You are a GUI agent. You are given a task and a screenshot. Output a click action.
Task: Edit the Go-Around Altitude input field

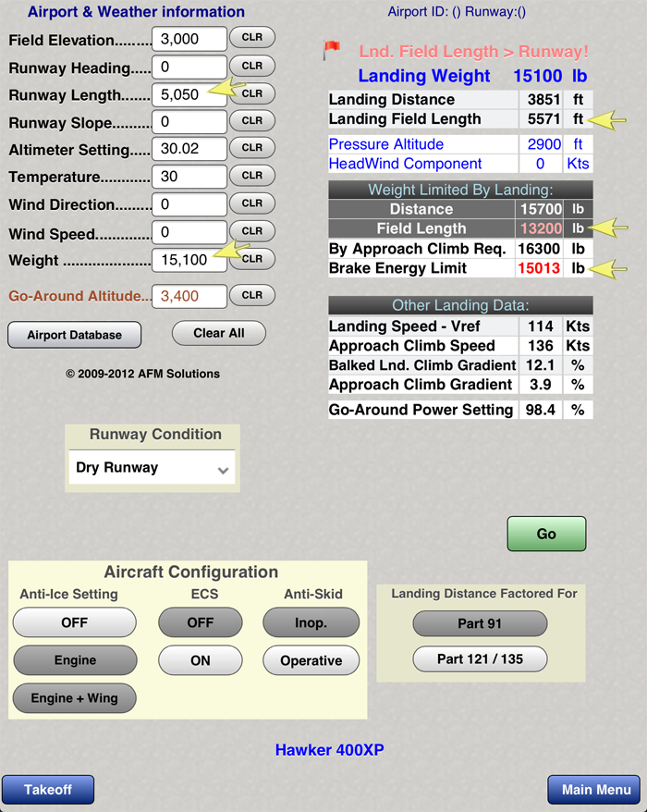click(189, 296)
